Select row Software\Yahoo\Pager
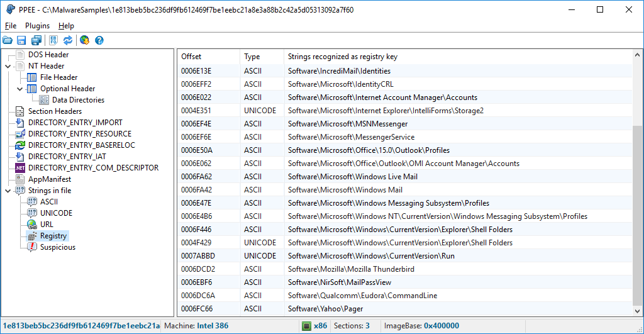Viewport: 644px width, 334px height. [405, 309]
